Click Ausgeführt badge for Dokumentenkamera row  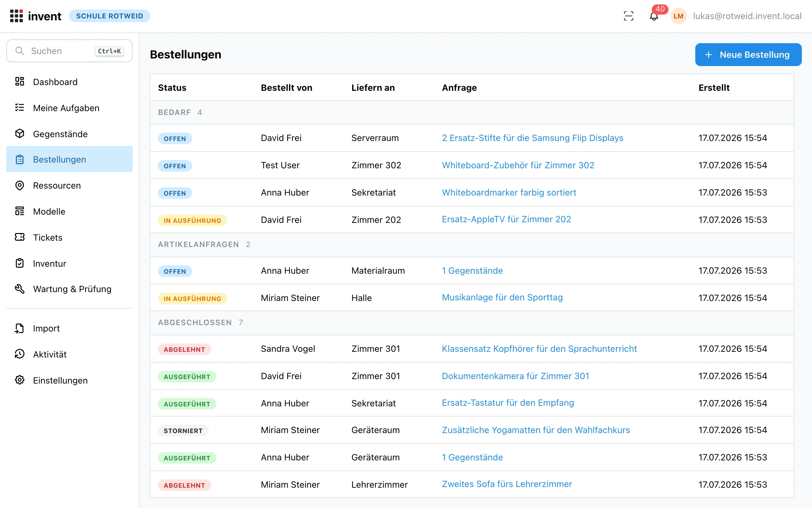[187, 376]
